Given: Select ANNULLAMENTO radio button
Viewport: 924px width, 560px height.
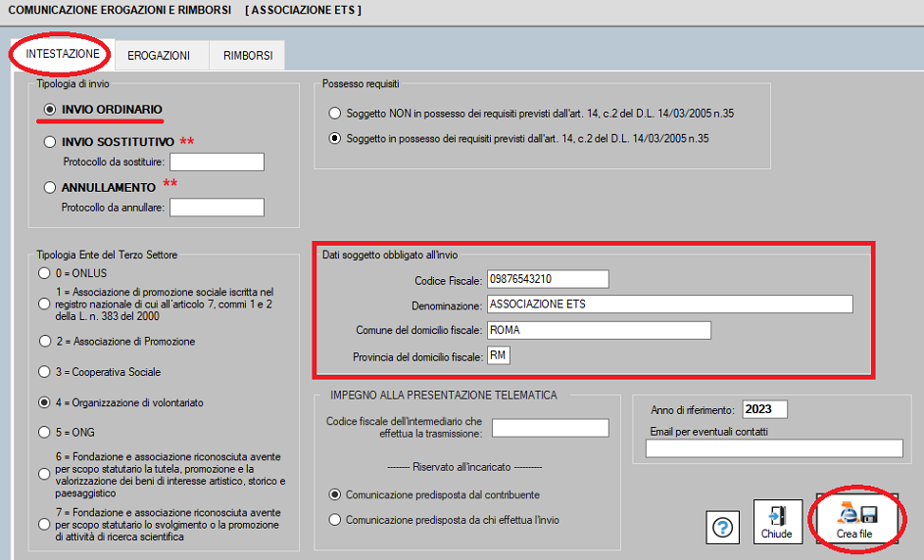Looking at the screenshot, I should click(x=50, y=188).
